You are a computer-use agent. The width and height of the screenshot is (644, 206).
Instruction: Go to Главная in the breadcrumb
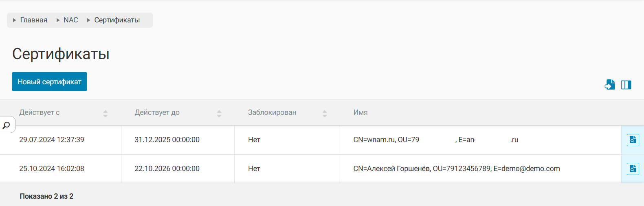pyautogui.click(x=33, y=20)
